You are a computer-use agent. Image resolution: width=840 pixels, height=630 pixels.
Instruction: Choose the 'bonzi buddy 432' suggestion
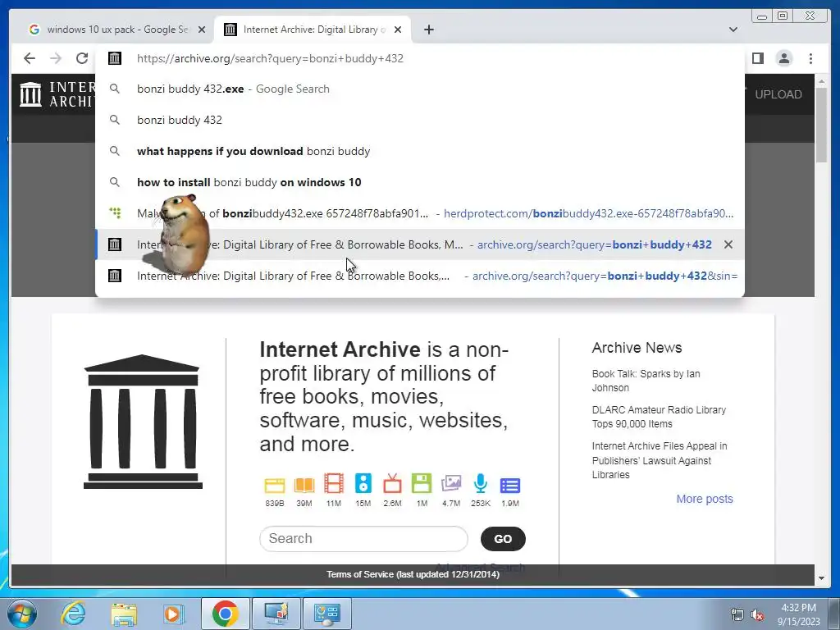pos(419,120)
